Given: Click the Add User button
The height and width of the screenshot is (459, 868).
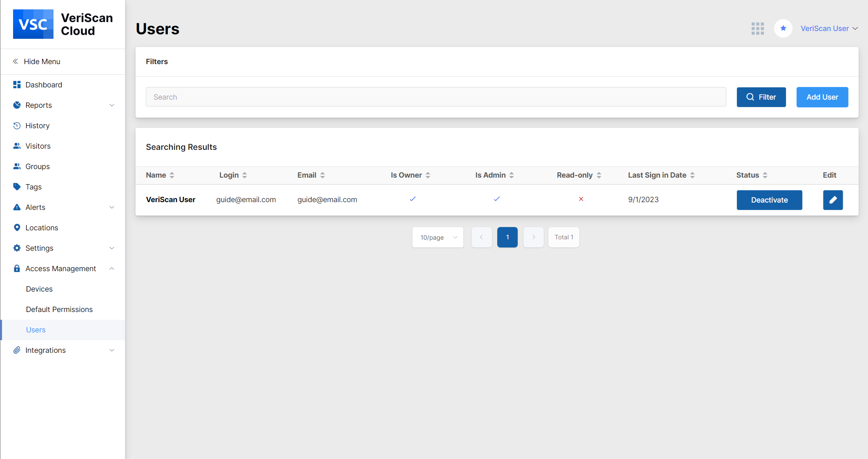Looking at the screenshot, I should (x=822, y=97).
